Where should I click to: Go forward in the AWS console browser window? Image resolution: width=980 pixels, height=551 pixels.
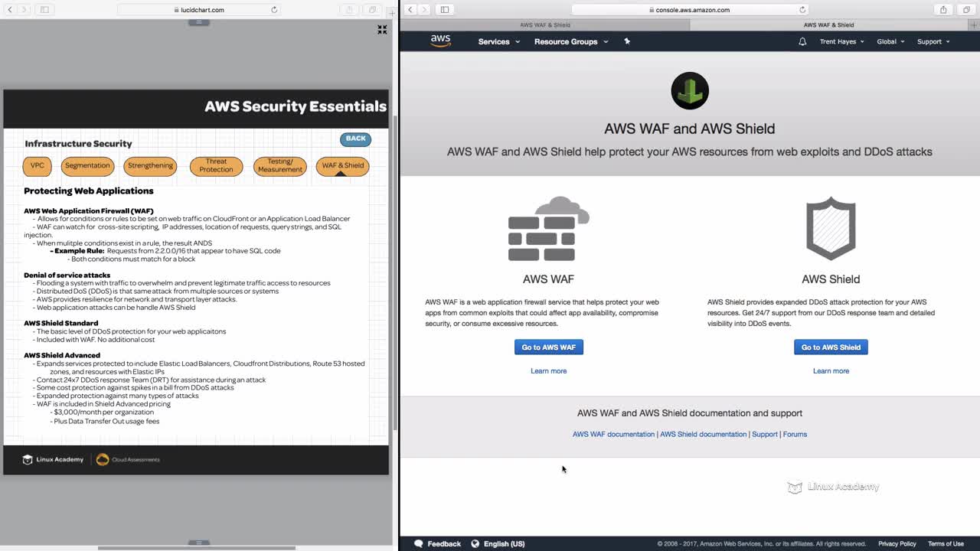[x=424, y=10]
